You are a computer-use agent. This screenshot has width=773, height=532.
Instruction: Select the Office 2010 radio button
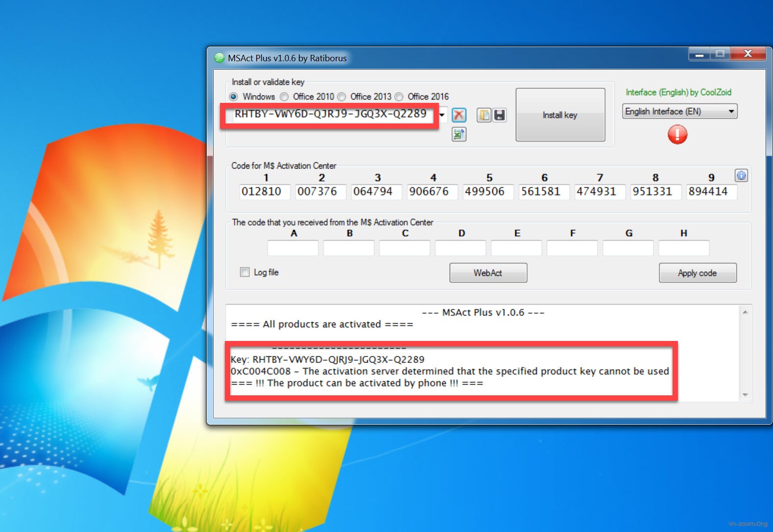tap(284, 97)
